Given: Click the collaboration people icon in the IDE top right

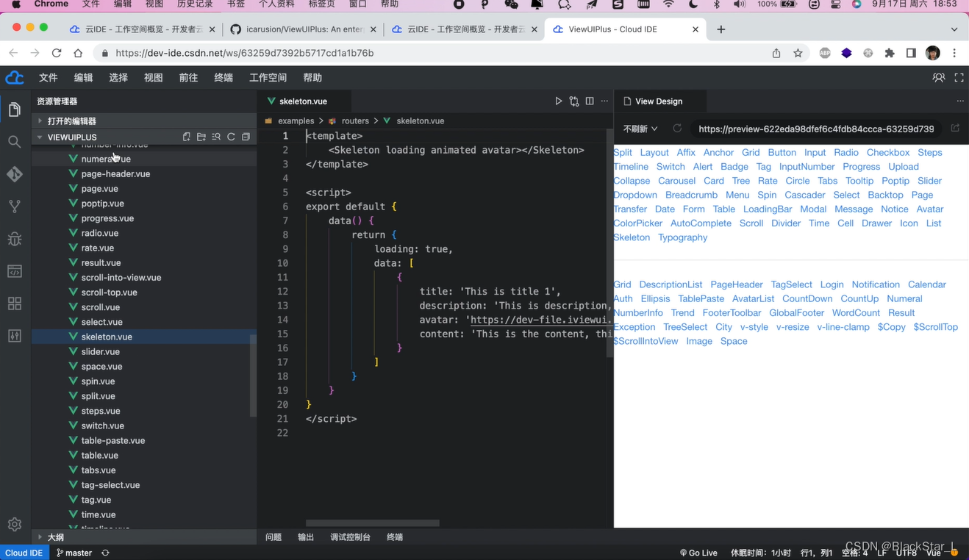Looking at the screenshot, I should [939, 77].
